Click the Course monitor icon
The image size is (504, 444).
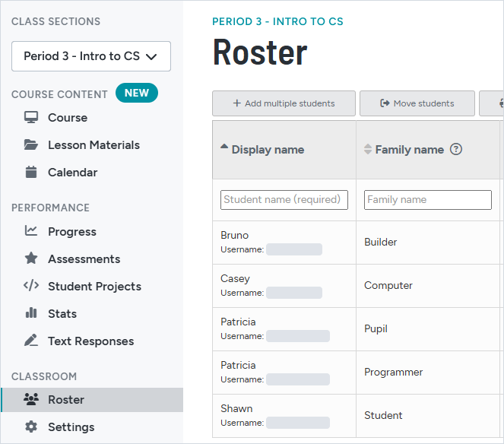[x=31, y=117]
